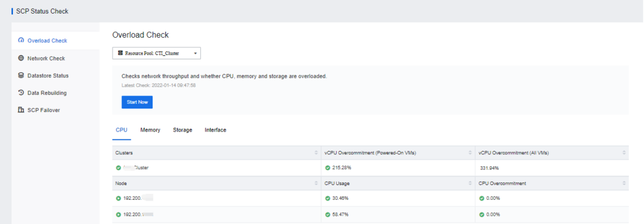Open Network Check in sidebar
Screen dimensions: 644x224
[55, 58]
